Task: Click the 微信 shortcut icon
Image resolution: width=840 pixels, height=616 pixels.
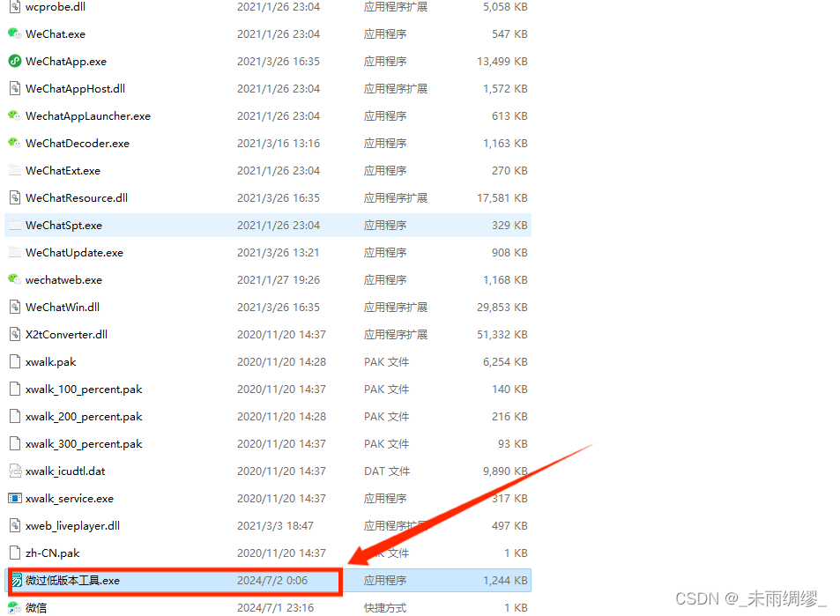Action: coord(14,607)
